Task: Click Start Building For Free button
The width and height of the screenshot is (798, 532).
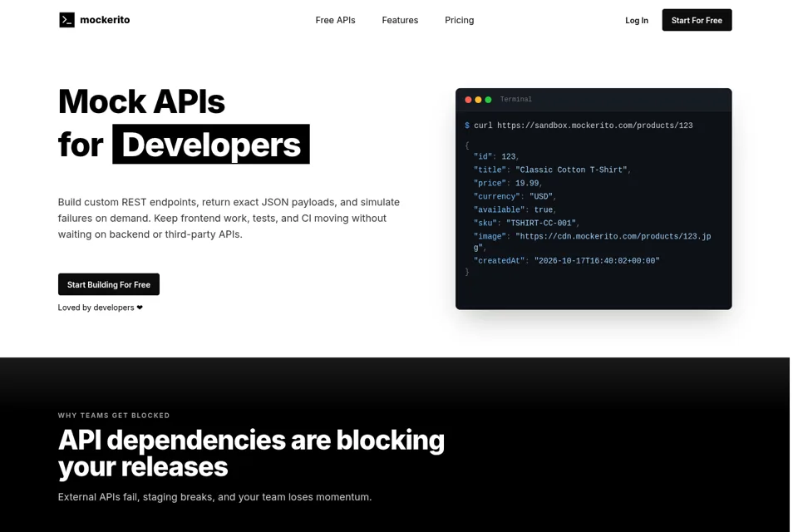Action: (108, 284)
